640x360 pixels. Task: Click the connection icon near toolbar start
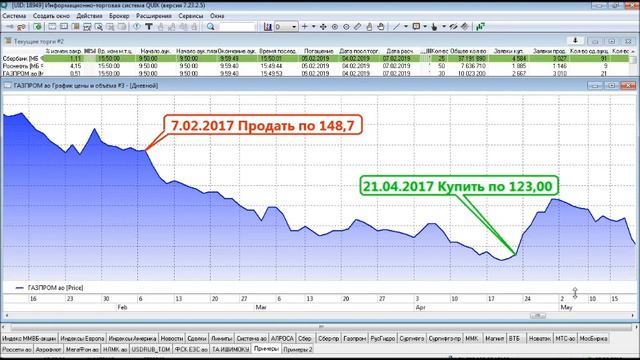(21, 27)
